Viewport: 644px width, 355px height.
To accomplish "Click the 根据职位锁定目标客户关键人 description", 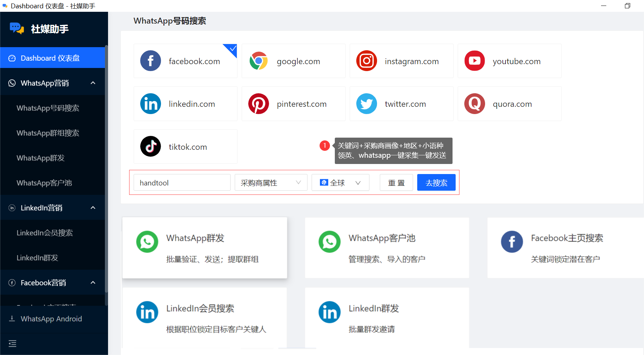I will click(x=216, y=329).
